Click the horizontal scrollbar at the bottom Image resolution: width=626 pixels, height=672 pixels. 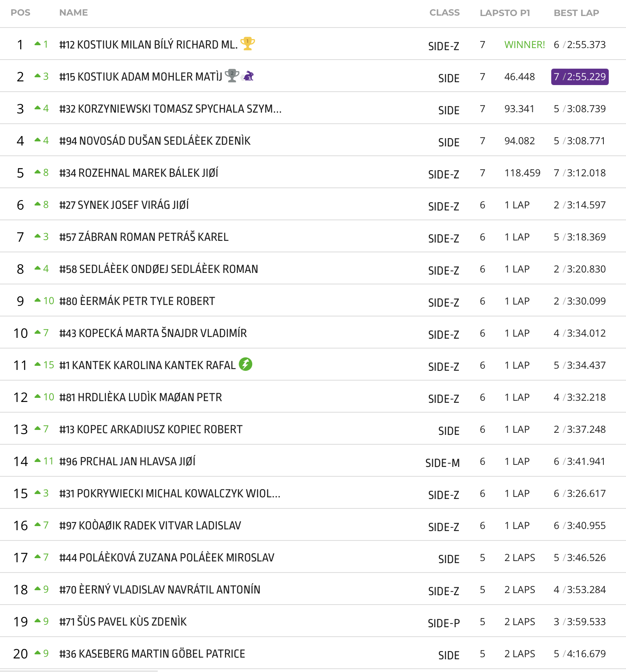pyautogui.click(x=79, y=671)
